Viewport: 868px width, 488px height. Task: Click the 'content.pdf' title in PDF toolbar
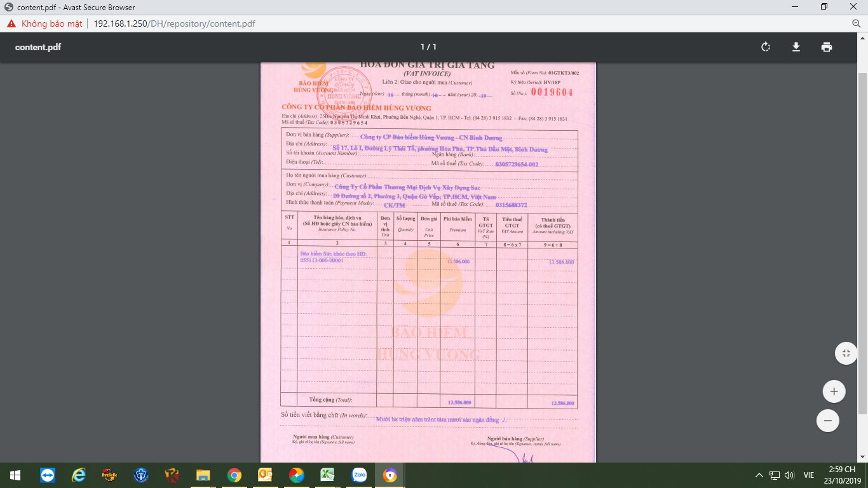tap(38, 47)
